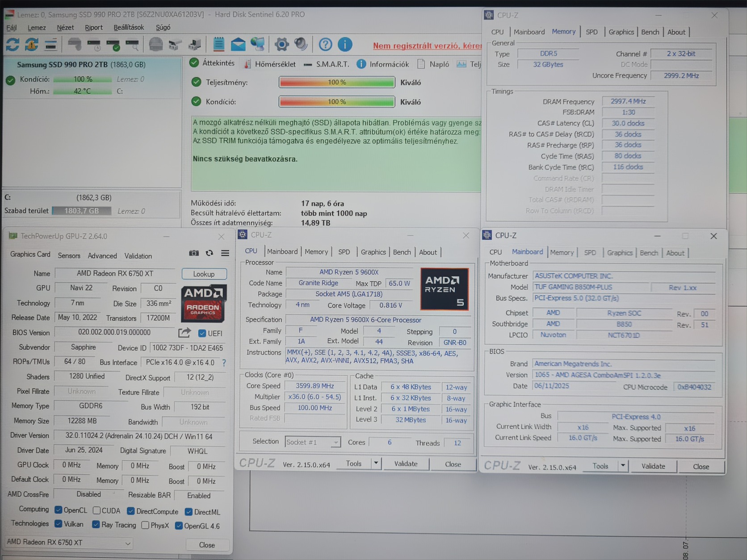Click the Lookup button in GPU-Z
The width and height of the screenshot is (747, 560).
(204, 274)
